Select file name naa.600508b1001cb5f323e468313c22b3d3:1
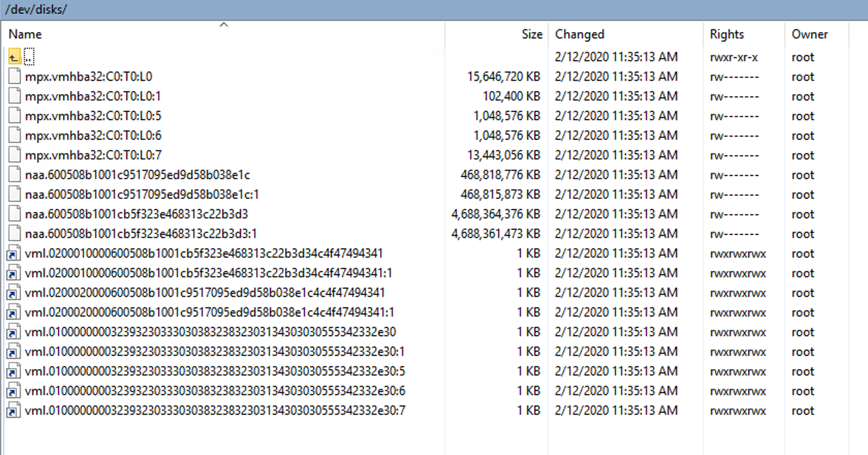This screenshot has width=868, height=455. click(x=141, y=234)
